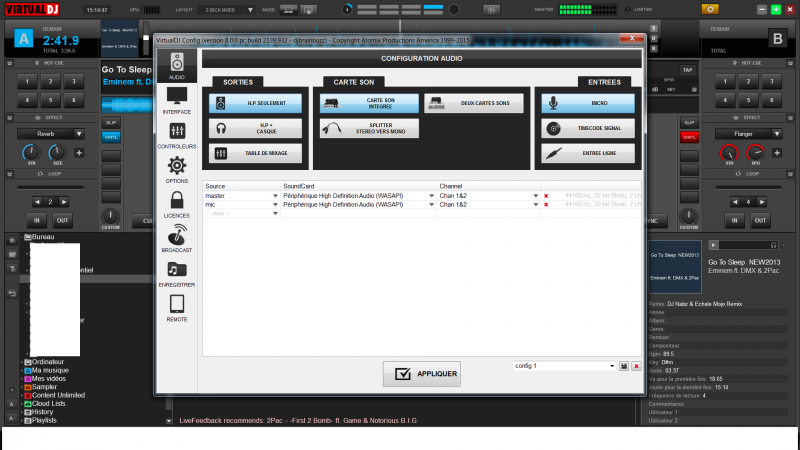Open the Interface settings section

(x=177, y=100)
